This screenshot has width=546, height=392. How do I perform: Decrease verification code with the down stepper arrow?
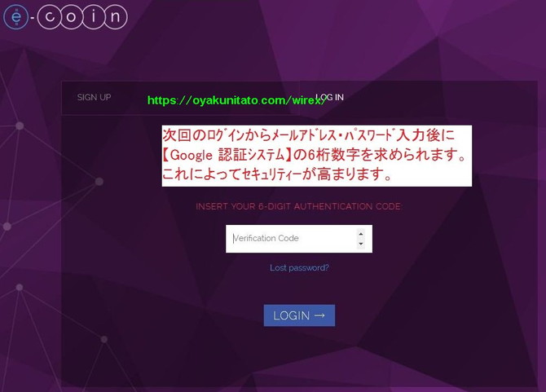361,244
